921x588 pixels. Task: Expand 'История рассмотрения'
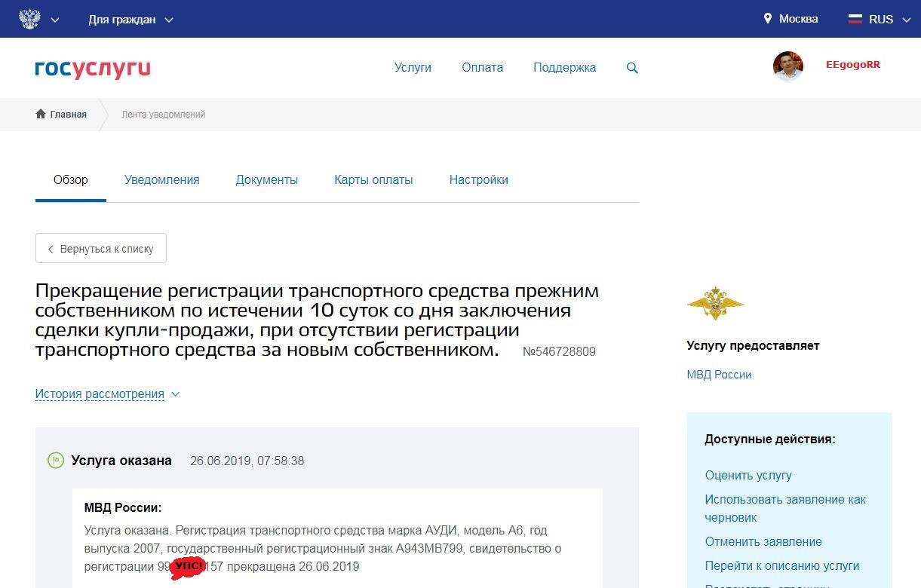pyautogui.click(x=107, y=394)
